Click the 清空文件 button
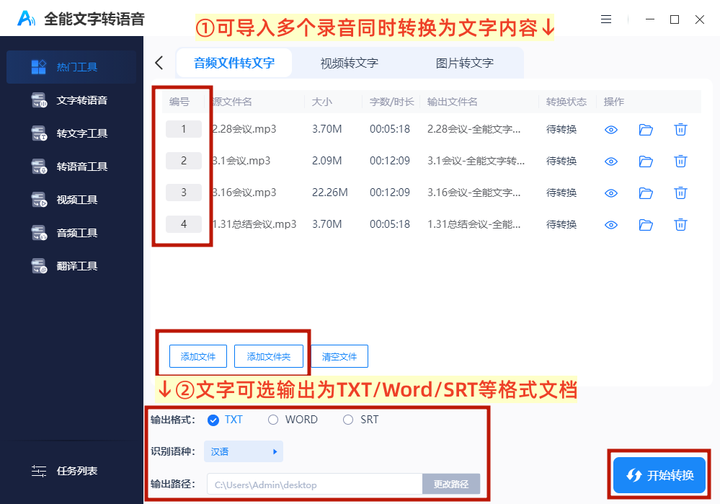 point(339,357)
